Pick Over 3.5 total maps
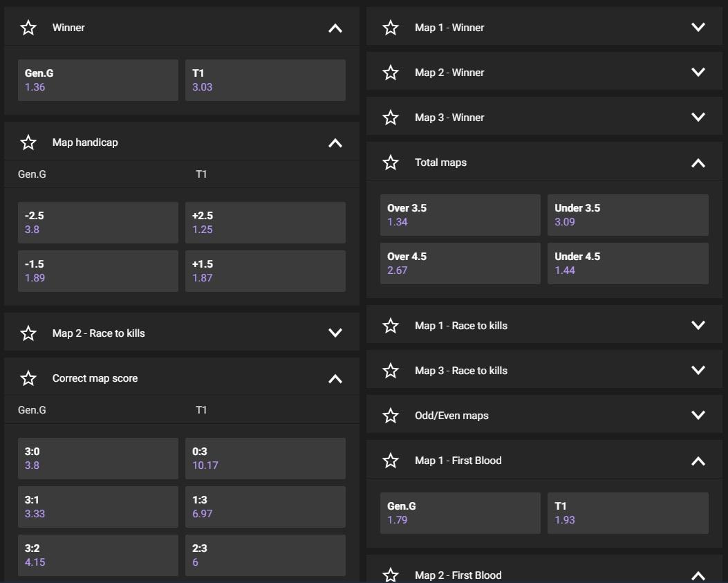Screen dimensions: 728x583 [460, 215]
